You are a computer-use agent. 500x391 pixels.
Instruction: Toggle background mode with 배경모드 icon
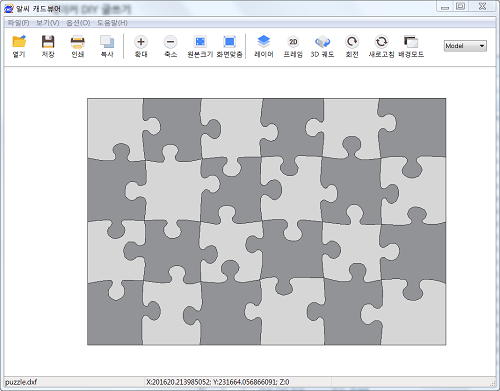tap(411, 46)
